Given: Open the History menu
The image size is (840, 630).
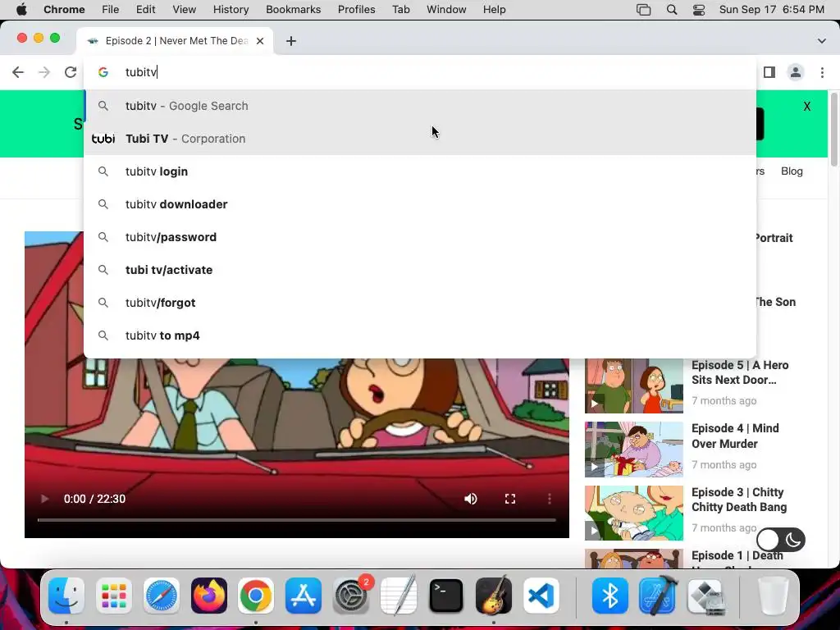Looking at the screenshot, I should pos(231,9).
